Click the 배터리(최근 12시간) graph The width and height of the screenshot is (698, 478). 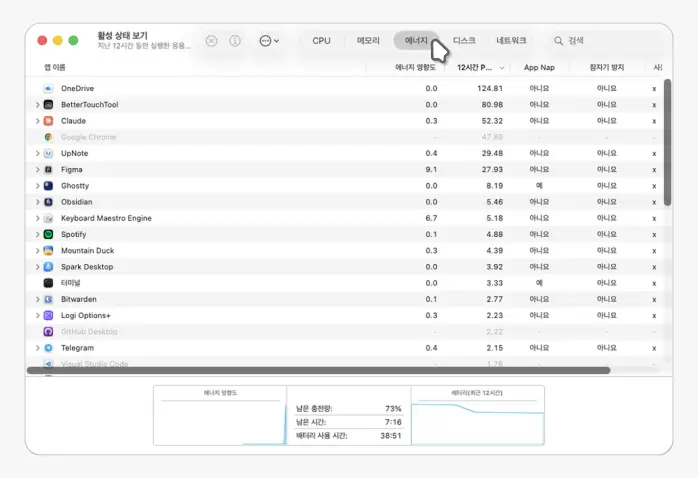(478, 416)
